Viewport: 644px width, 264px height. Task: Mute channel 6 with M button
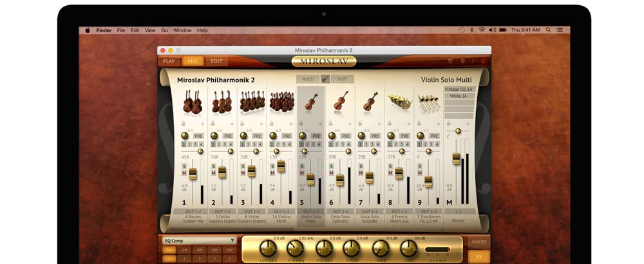click(x=332, y=173)
